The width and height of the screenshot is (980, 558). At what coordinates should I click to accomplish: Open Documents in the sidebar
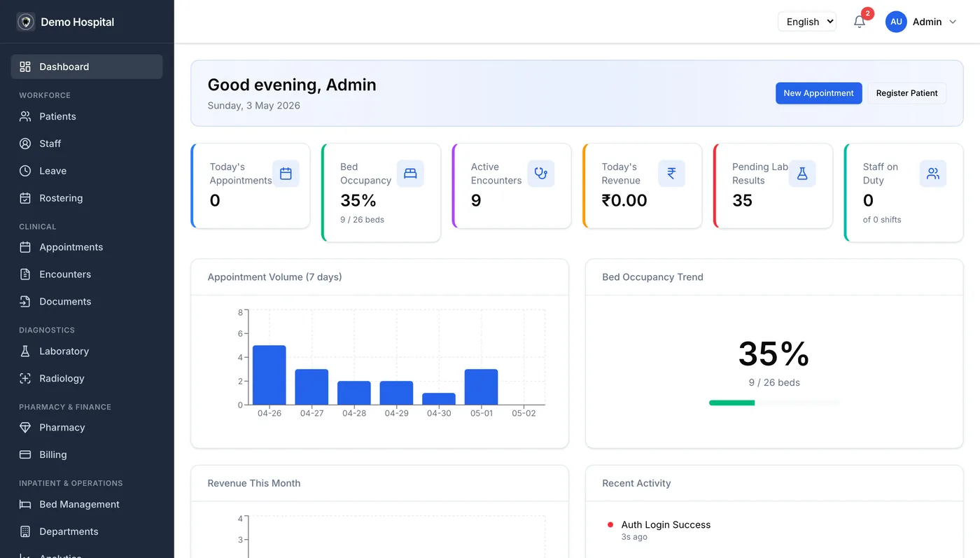[x=87, y=302]
